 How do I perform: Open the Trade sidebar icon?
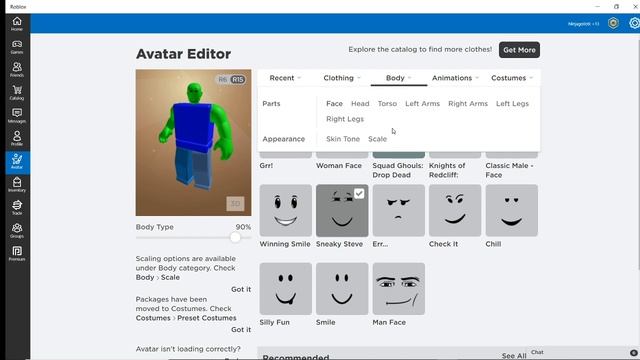[17, 207]
